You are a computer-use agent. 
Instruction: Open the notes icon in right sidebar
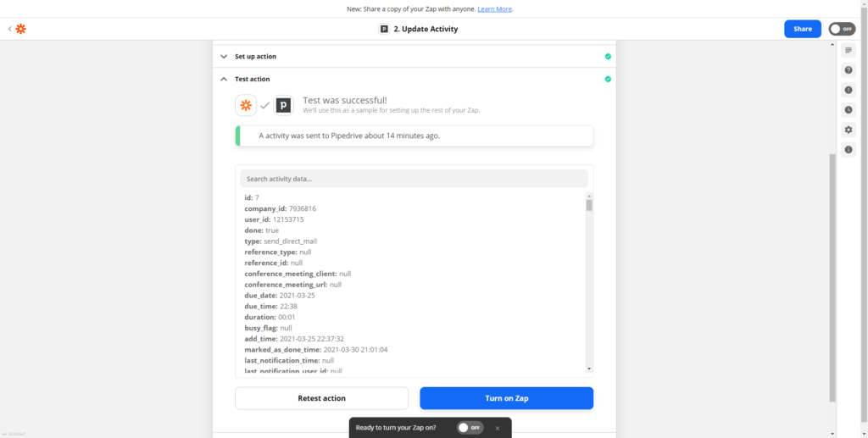pyautogui.click(x=848, y=50)
